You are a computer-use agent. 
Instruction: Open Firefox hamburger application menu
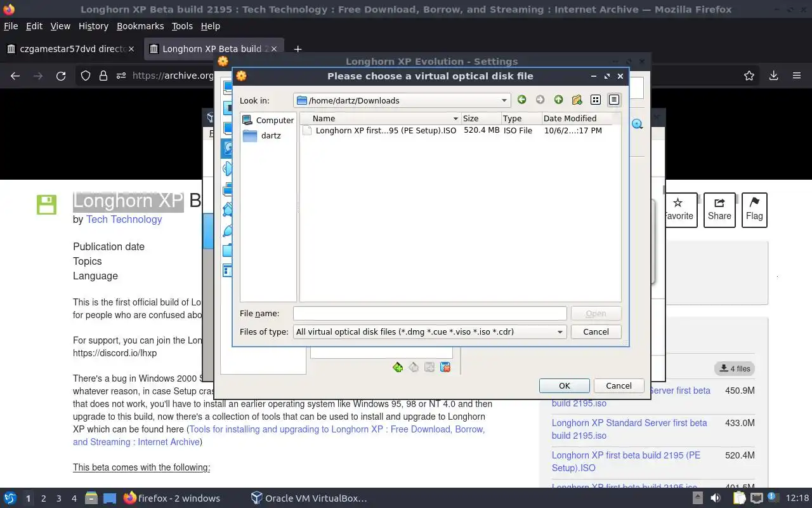[x=797, y=76]
